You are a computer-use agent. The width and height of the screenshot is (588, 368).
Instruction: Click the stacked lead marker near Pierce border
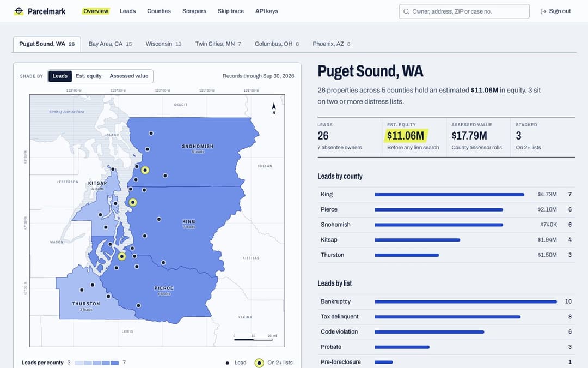coord(122,256)
